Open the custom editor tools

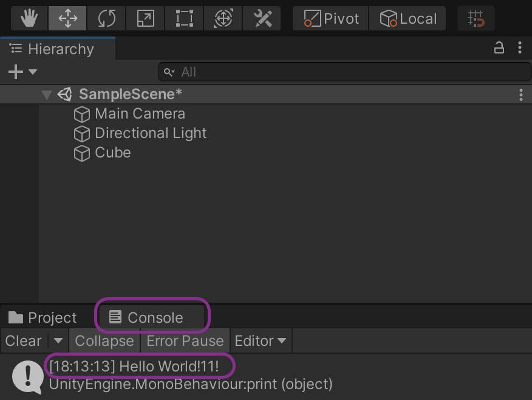tap(262, 18)
